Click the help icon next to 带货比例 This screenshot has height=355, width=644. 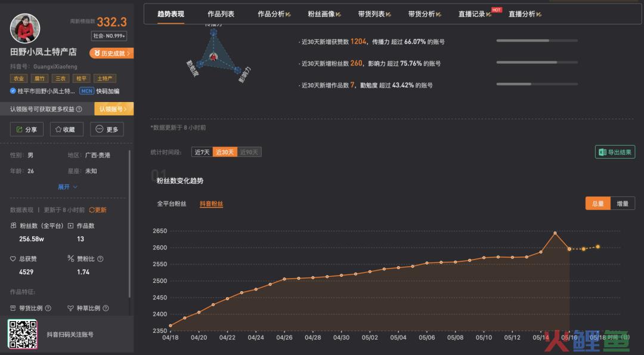[48, 308]
